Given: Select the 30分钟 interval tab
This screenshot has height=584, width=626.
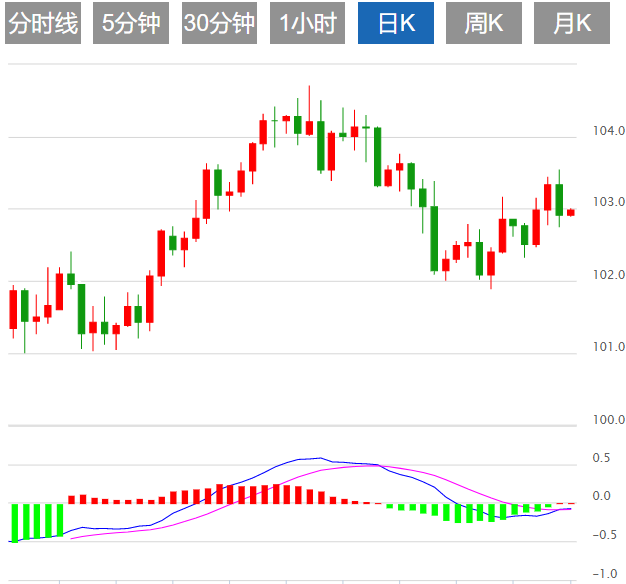Looking at the screenshot, I should pyautogui.click(x=219, y=23).
